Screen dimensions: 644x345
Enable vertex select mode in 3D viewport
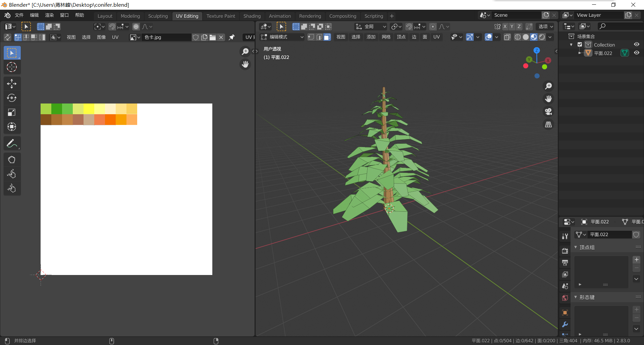click(311, 37)
